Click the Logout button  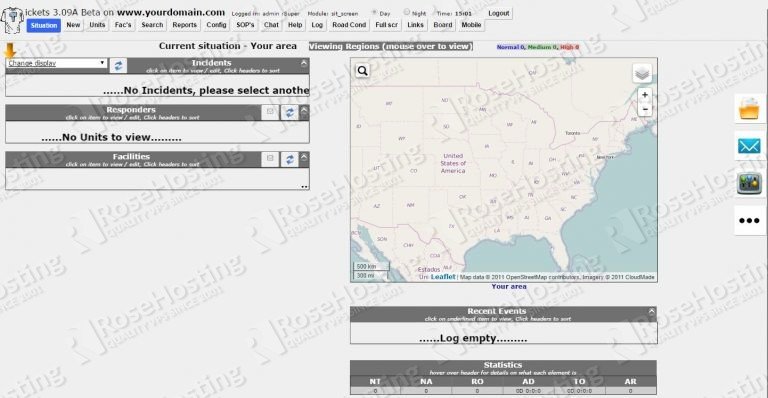(499, 13)
